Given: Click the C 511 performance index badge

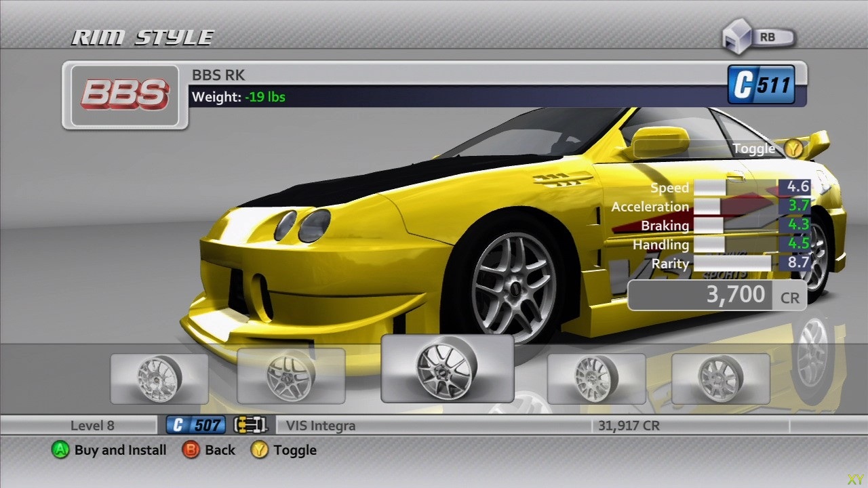Looking at the screenshot, I should pyautogui.click(x=761, y=85).
